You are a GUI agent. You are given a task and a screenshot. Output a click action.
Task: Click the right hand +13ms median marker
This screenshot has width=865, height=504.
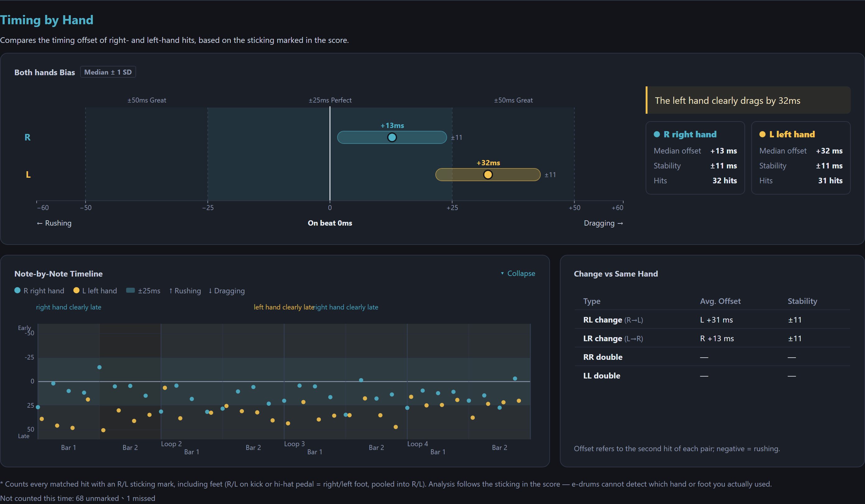click(392, 137)
